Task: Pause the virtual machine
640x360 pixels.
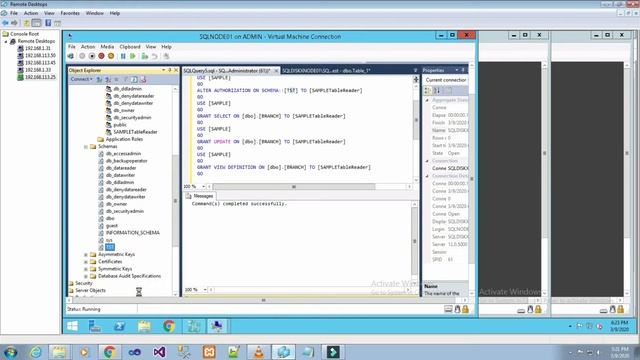Action: (x=123, y=56)
